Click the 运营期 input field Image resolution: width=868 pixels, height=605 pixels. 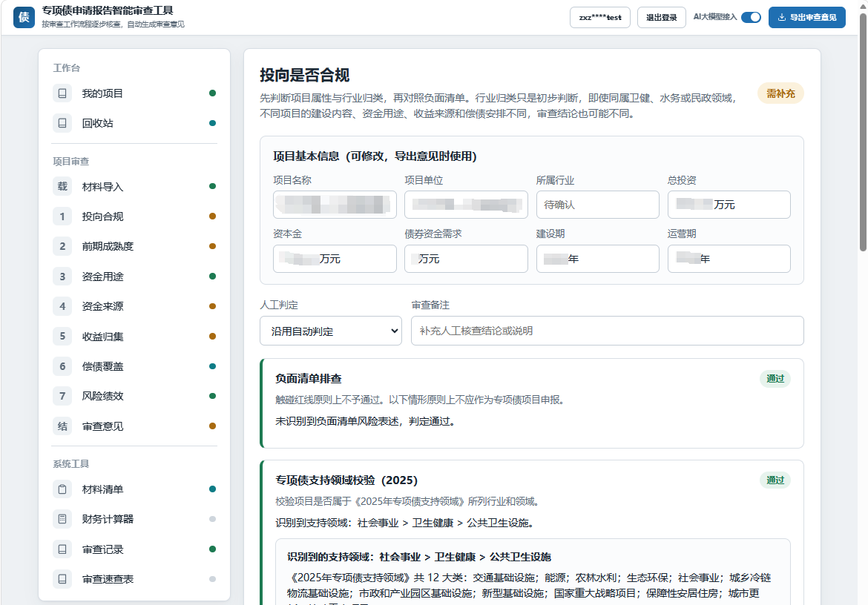pos(729,259)
